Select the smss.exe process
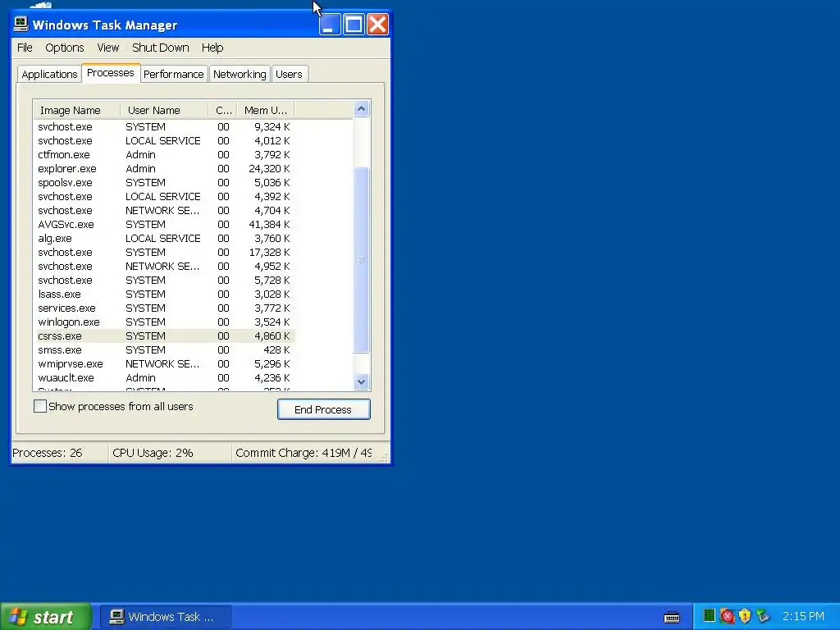Viewport: 840px width, 630px height. coord(164,349)
